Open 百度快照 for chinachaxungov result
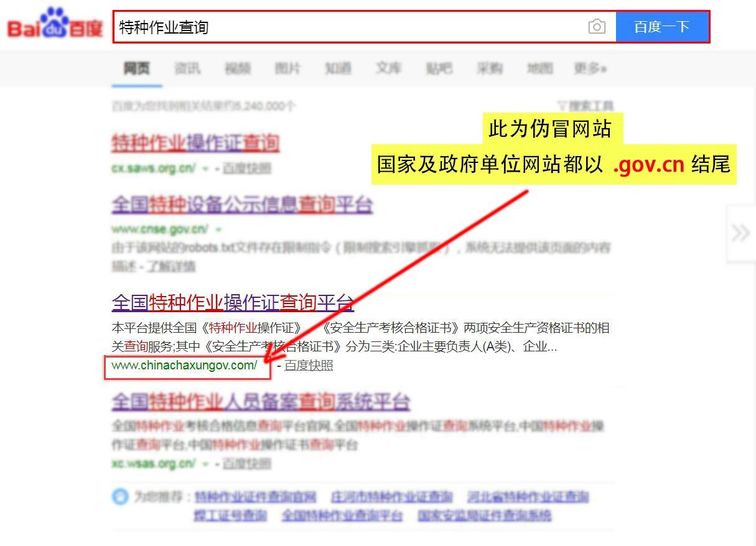 point(309,366)
